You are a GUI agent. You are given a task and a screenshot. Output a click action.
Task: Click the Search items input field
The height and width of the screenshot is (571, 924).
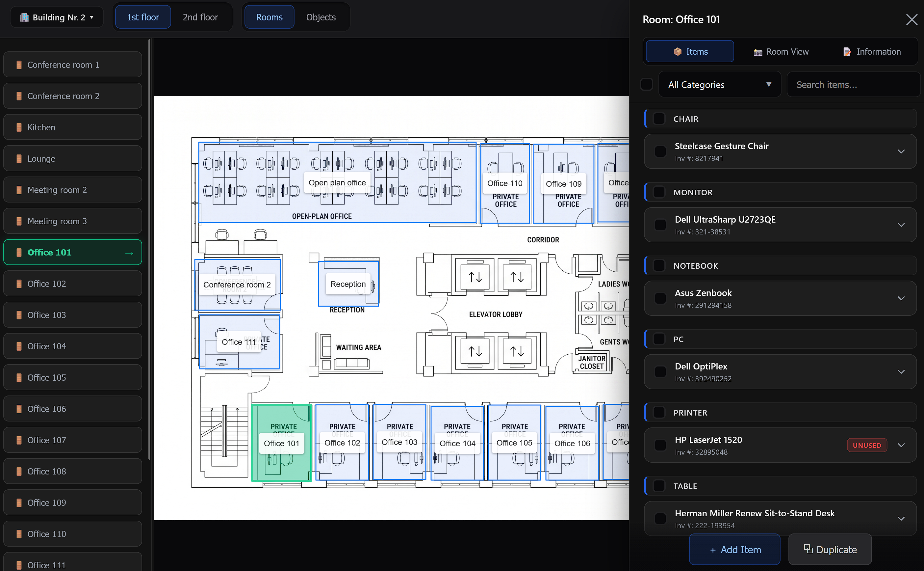tap(854, 85)
